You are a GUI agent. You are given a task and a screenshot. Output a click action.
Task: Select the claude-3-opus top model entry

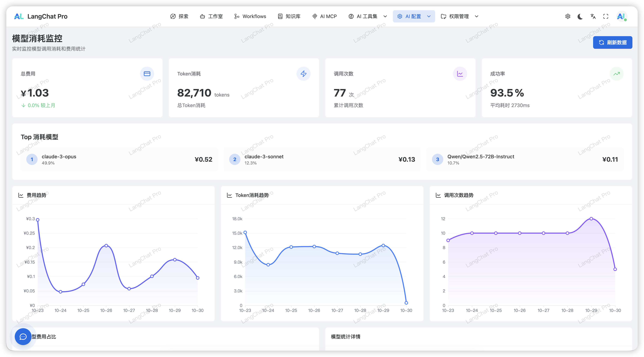click(x=119, y=160)
